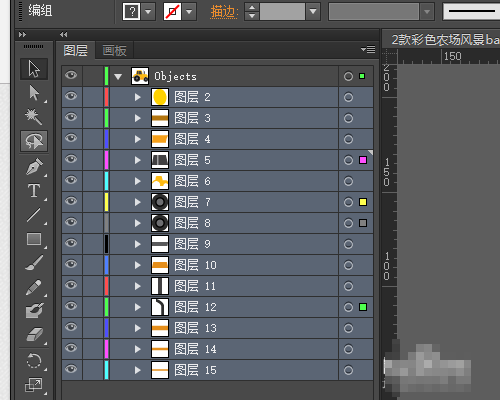
Task: Select the Magic Wand tool
Action: click(34, 117)
